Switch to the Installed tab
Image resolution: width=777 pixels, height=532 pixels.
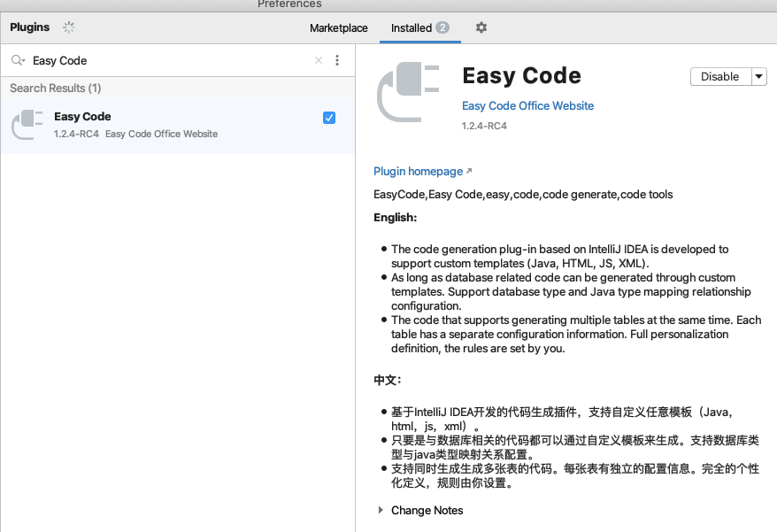click(x=412, y=27)
